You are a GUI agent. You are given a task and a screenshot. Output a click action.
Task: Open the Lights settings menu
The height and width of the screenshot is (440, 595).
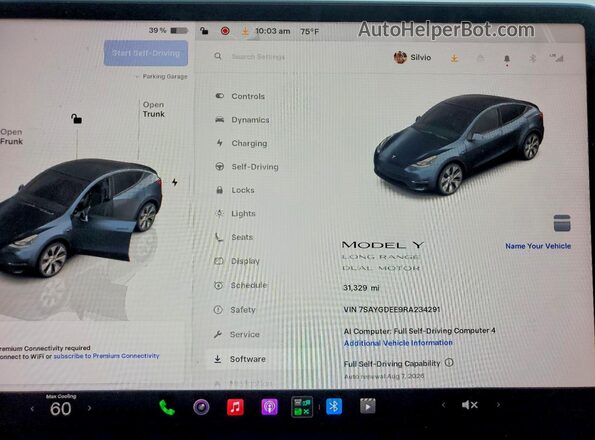point(235,214)
